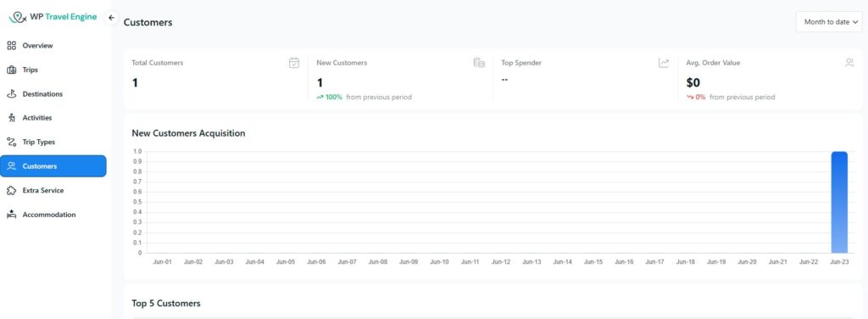The height and width of the screenshot is (319, 868).
Task: Go to Accommodation in sidebar
Action: (53, 215)
